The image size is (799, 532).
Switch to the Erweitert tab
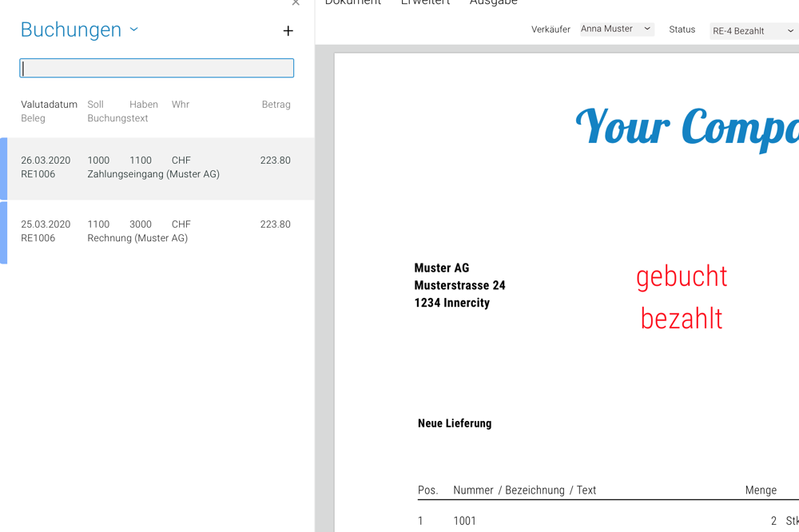point(425,3)
